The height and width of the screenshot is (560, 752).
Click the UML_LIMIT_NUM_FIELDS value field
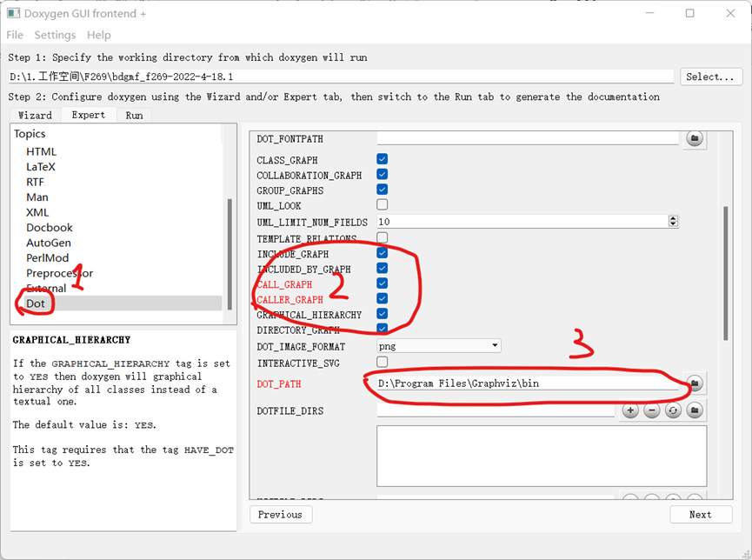click(522, 221)
